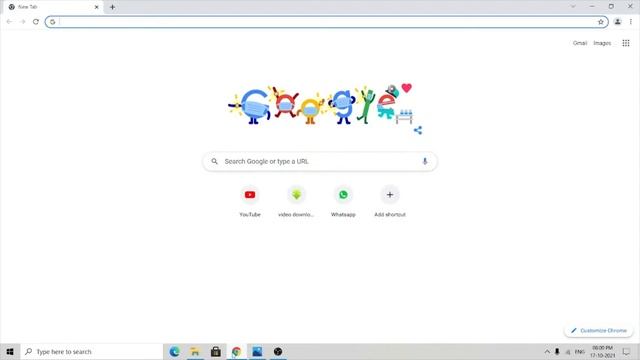
Task: Add a new shortcut tile
Action: click(x=390, y=202)
